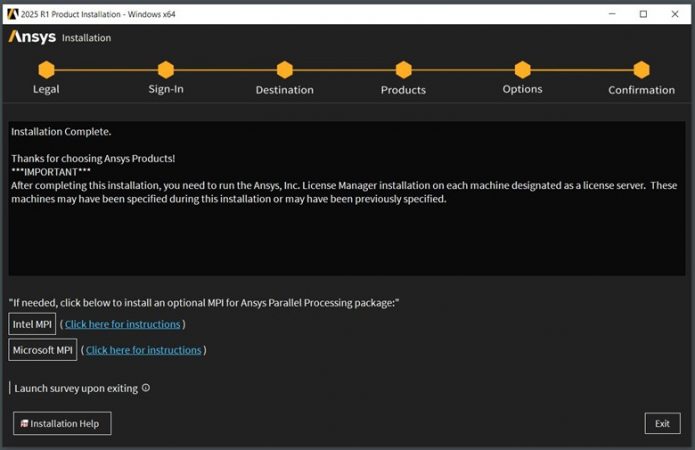The height and width of the screenshot is (450, 695).
Task: Click the '***IMPORTANT***' notice text
Action: (51, 172)
